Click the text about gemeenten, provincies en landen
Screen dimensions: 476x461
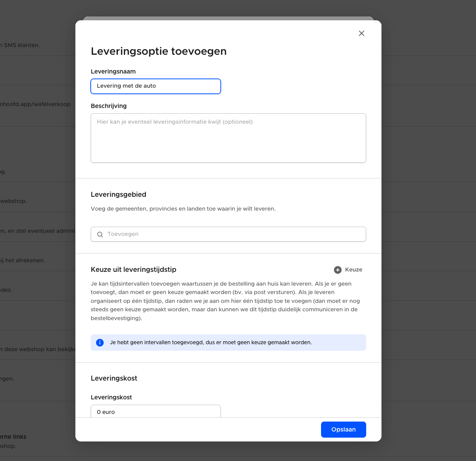click(183, 209)
